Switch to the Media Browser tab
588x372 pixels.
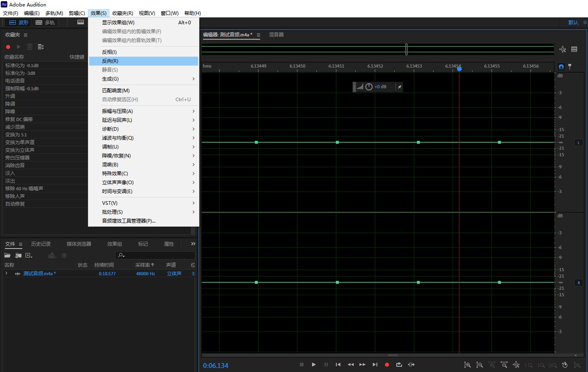click(x=79, y=244)
